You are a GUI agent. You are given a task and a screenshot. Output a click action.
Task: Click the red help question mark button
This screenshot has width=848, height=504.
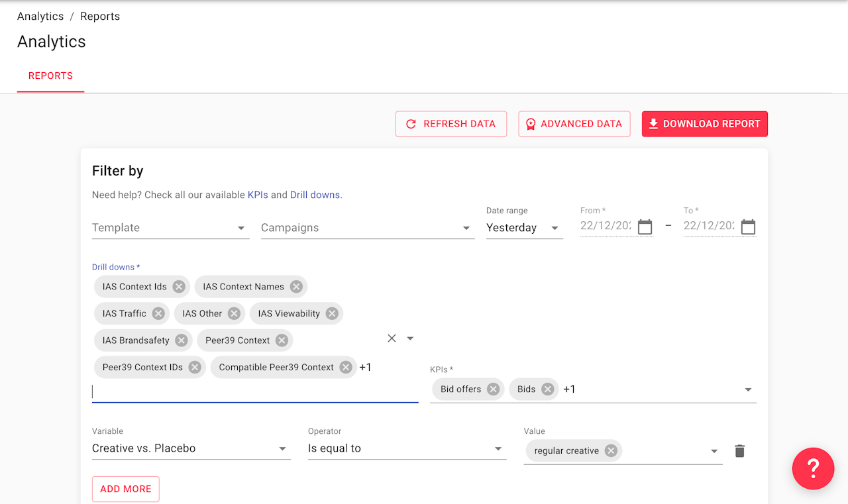click(813, 468)
